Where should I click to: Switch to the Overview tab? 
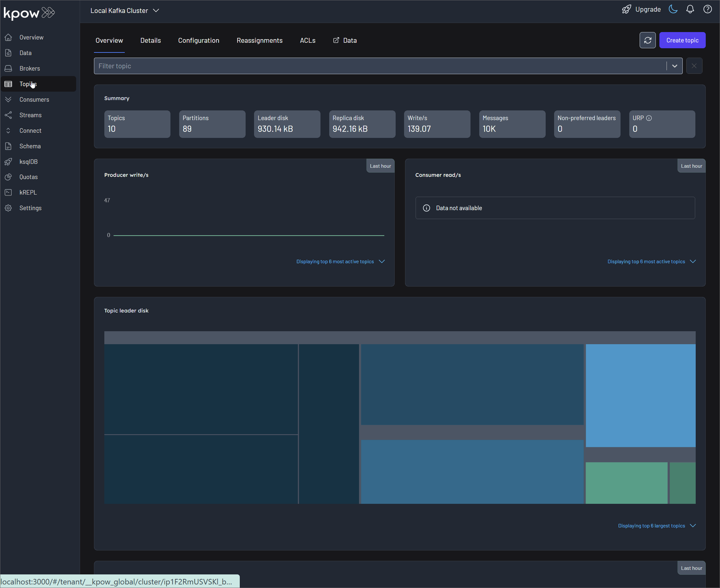click(x=109, y=40)
